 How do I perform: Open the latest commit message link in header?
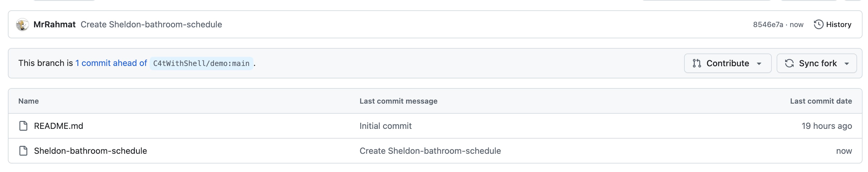pyautogui.click(x=151, y=24)
